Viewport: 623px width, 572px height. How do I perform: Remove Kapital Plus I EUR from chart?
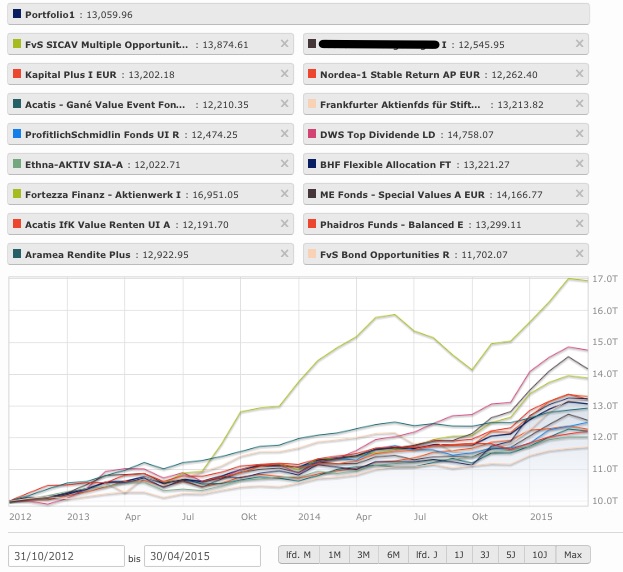click(284, 74)
